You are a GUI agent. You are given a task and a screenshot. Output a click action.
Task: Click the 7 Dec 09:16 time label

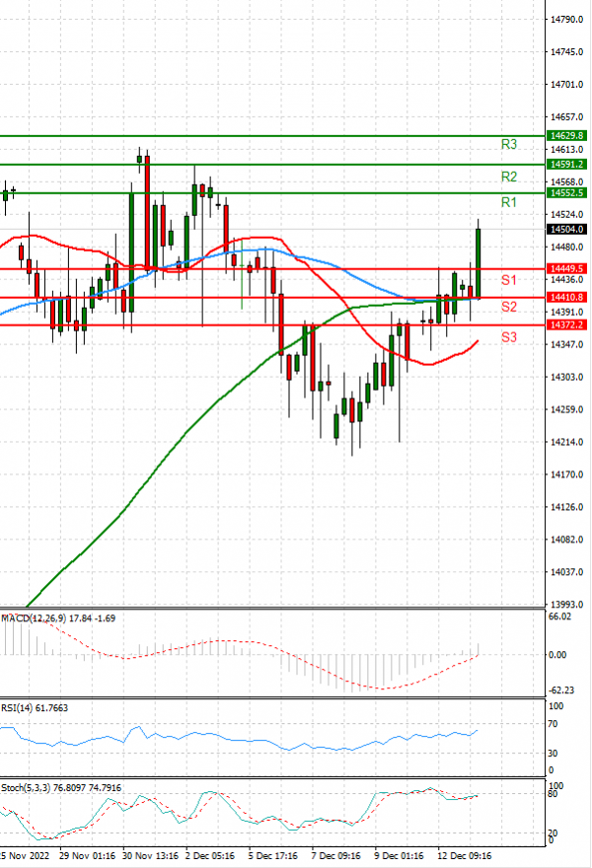(x=336, y=856)
